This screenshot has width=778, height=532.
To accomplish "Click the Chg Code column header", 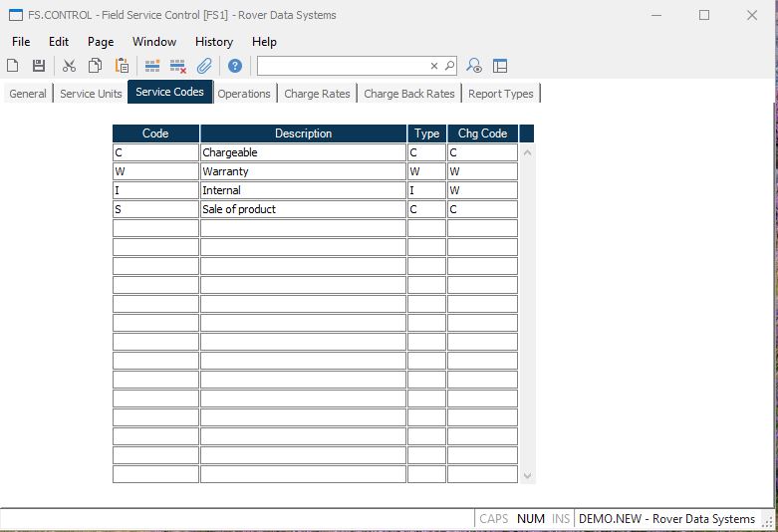I will click(x=482, y=133).
